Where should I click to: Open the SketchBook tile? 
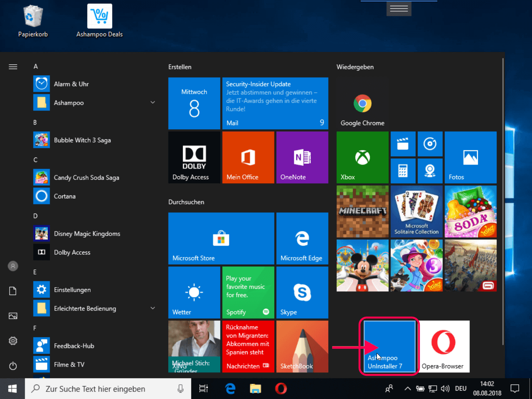click(x=302, y=347)
